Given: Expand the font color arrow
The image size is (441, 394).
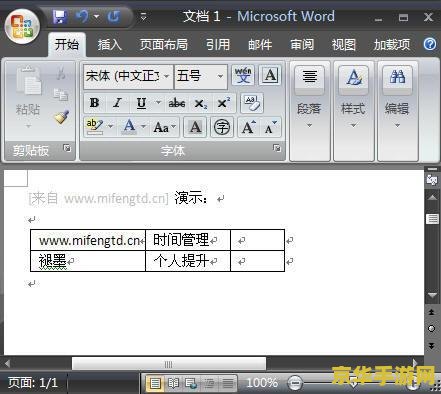Looking at the screenshot, I should [143, 126].
